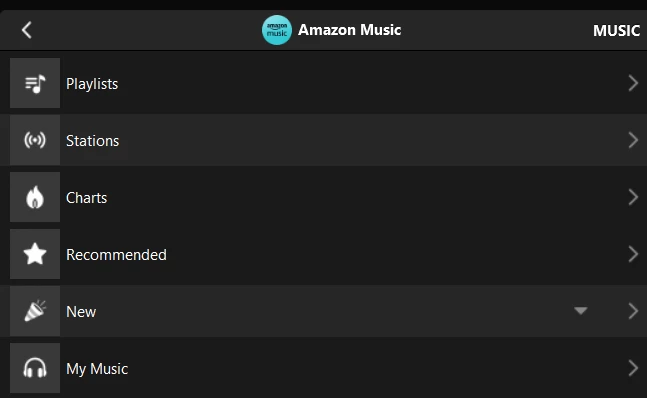Open the Recommended row chevron
The image size is (647, 398).
pos(633,254)
